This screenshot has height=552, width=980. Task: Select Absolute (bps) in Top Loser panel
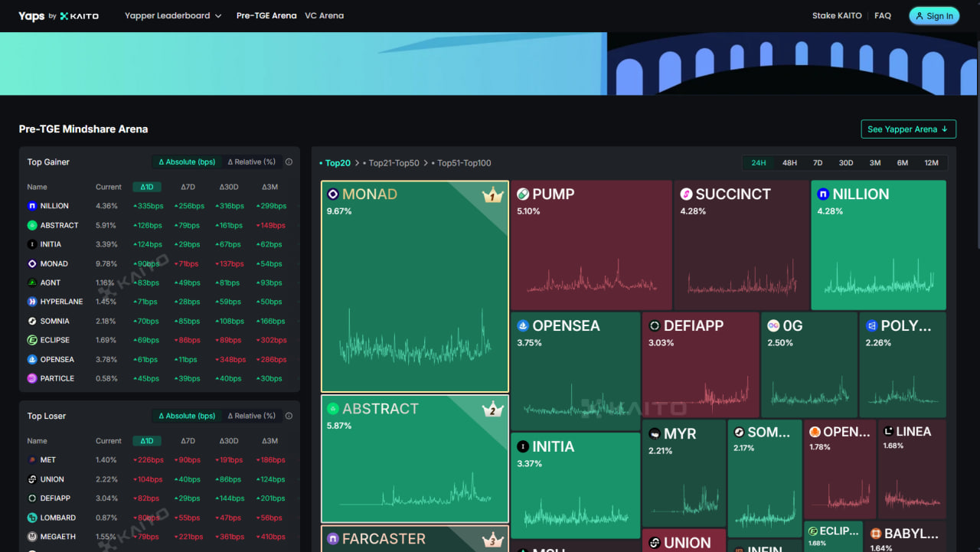point(187,416)
